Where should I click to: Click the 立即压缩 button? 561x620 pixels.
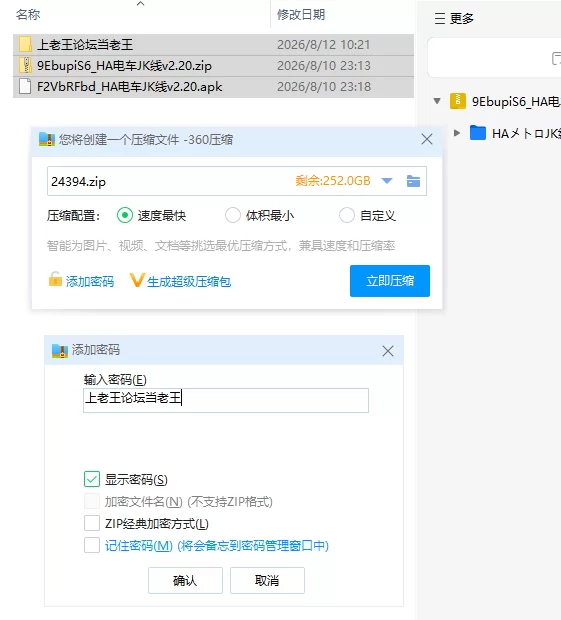(390, 281)
